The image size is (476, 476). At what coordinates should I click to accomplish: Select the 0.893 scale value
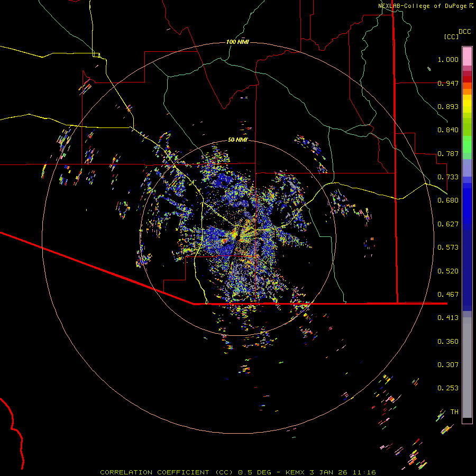click(x=448, y=106)
